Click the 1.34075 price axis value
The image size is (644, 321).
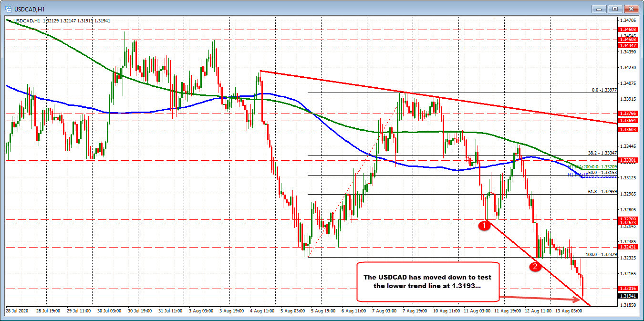[x=628, y=83]
